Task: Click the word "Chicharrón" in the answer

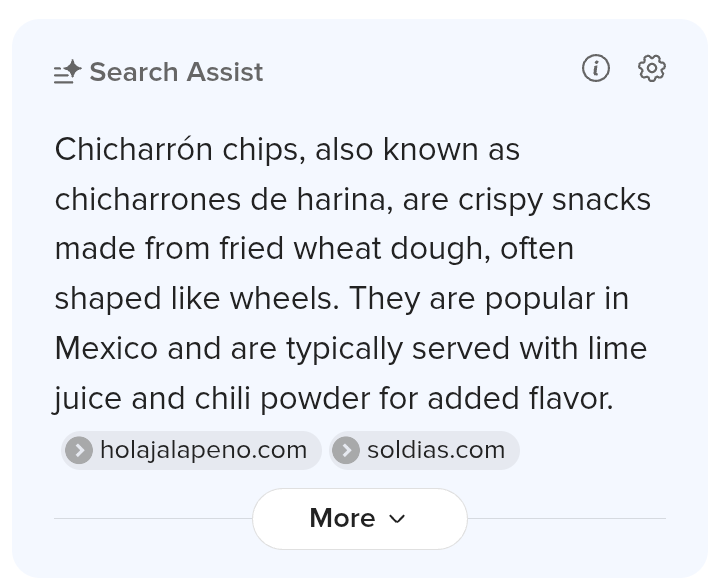Action: pos(133,149)
